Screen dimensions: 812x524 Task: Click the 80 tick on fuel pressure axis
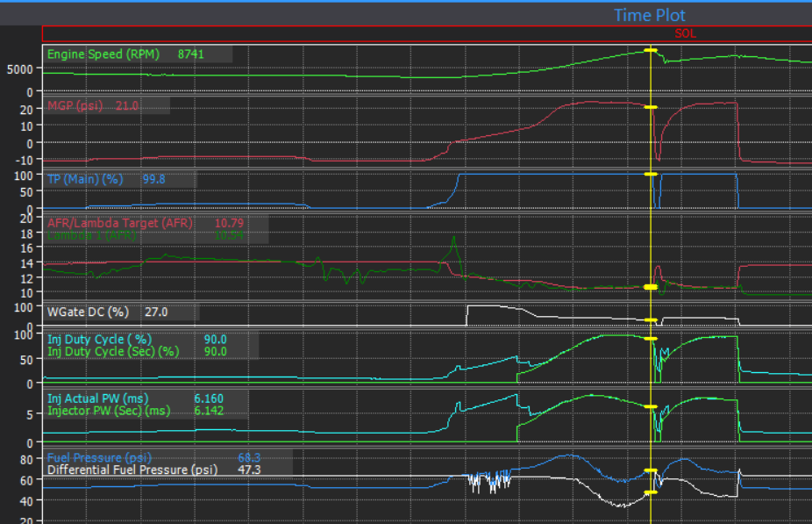pos(26,460)
